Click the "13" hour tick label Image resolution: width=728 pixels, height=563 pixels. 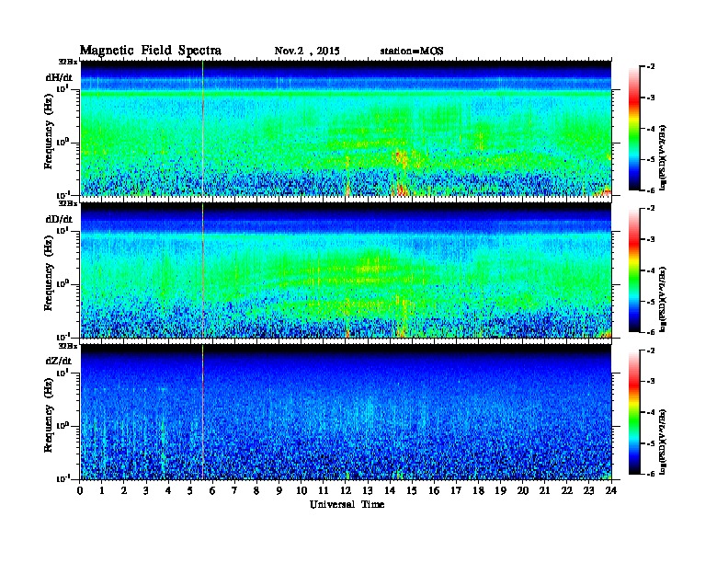tap(368, 491)
